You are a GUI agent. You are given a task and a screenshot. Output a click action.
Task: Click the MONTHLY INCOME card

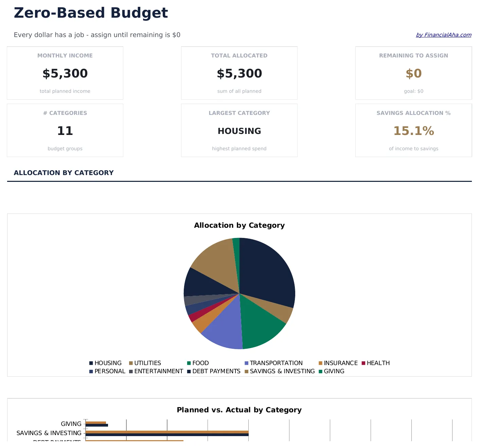click(x=65, y=73)
